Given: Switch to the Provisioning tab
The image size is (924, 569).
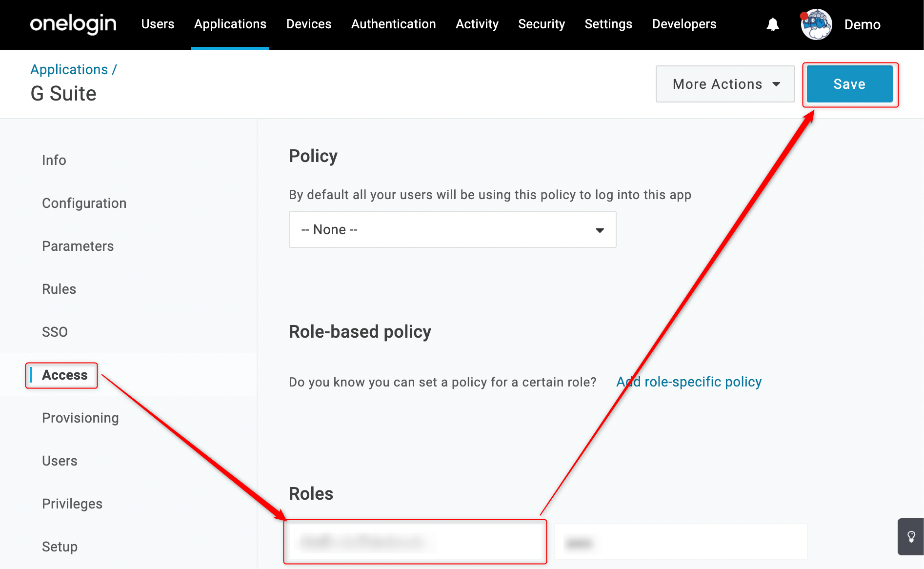Looking at the screenshot, I should [x=80, y=418].
